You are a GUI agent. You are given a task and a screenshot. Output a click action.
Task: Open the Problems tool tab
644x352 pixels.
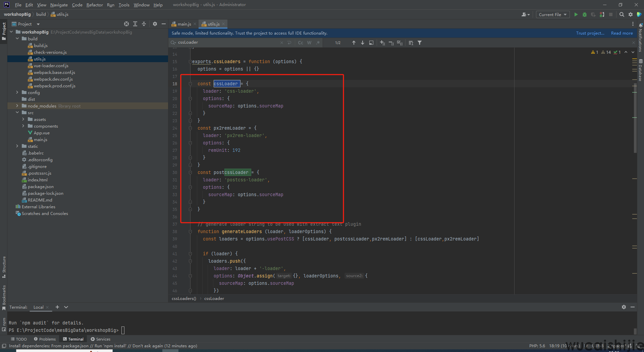pos(45,339)
